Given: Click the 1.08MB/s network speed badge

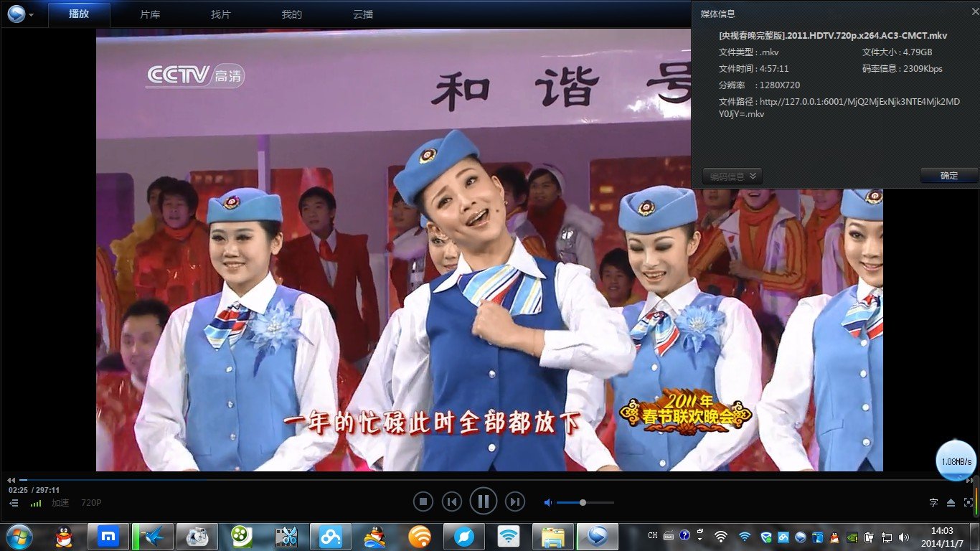Looking at the screenshot, I should coord(956,461).
